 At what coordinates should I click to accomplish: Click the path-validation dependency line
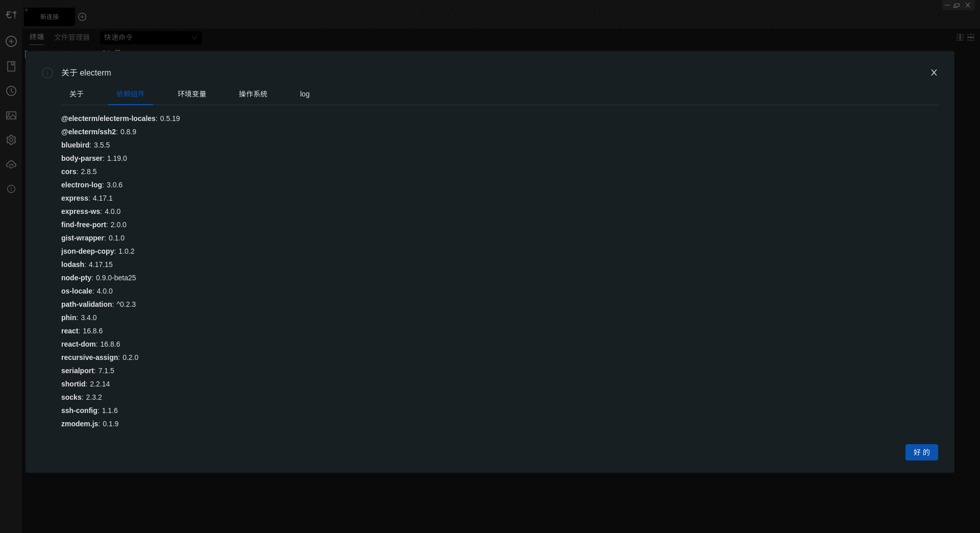(x=99, y=304)
